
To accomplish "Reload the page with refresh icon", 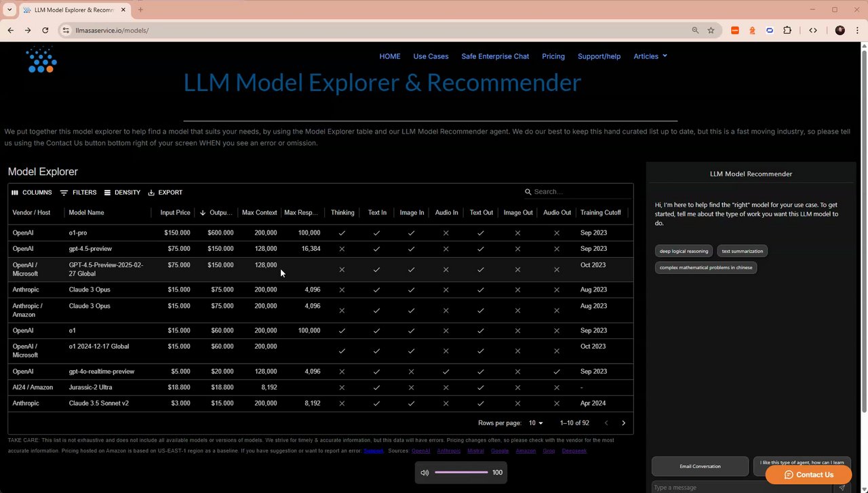I will 45,31.
